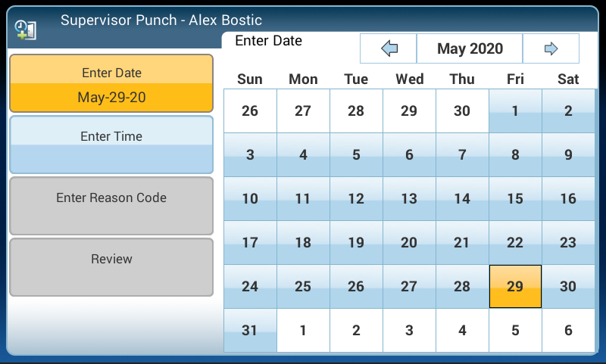
Task: Select Wednesday May 13
Action: (409, 199)
